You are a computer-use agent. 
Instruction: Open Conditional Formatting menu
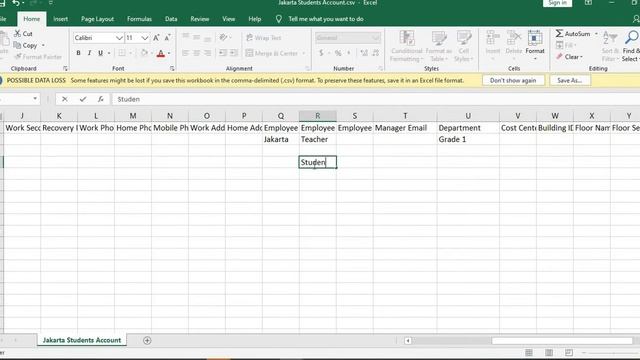(x=406, y=46)
